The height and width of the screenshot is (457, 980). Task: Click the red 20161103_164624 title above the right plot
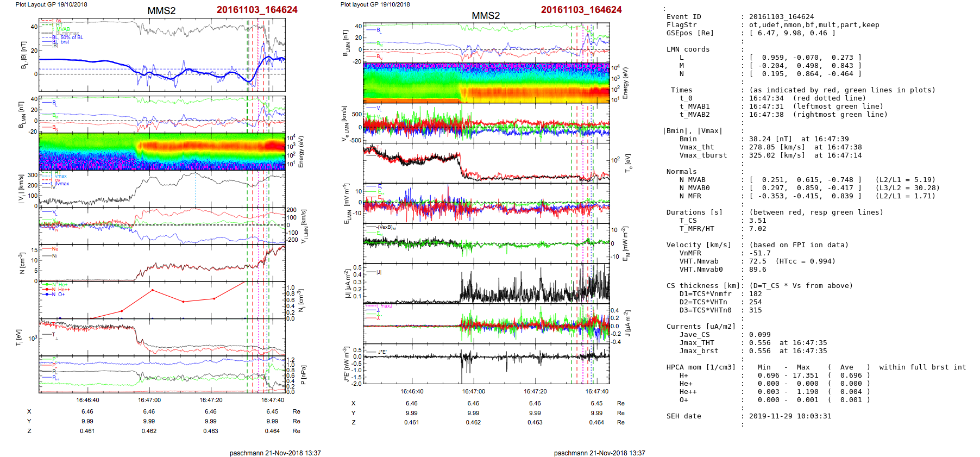pos(581,10)
